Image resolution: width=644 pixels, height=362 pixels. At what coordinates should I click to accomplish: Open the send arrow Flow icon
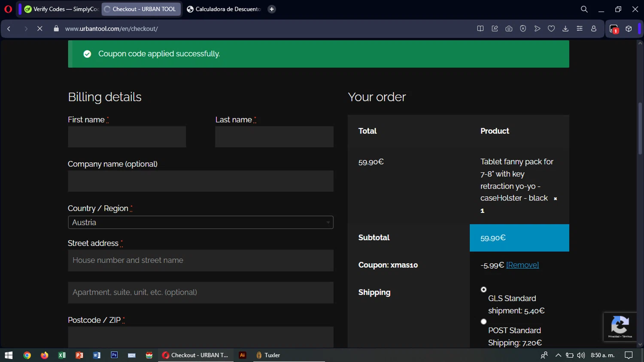[537, 29]
